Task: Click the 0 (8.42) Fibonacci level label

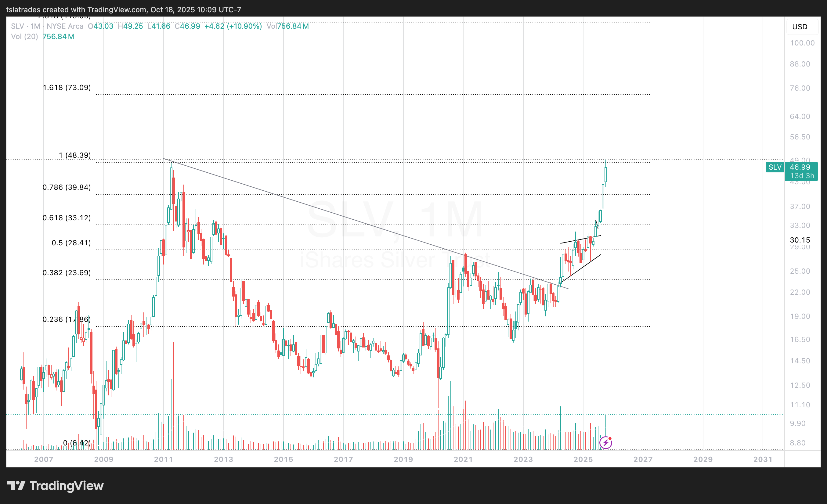Action: pos(77,443)
